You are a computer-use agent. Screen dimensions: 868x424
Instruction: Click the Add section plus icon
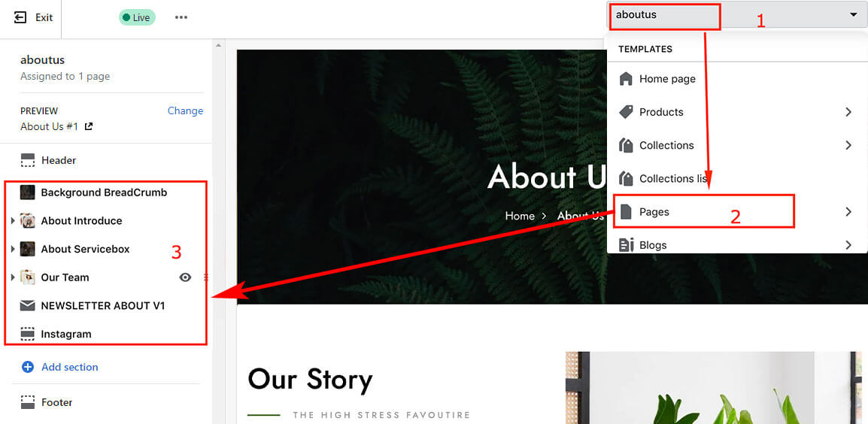click(27, 367)
